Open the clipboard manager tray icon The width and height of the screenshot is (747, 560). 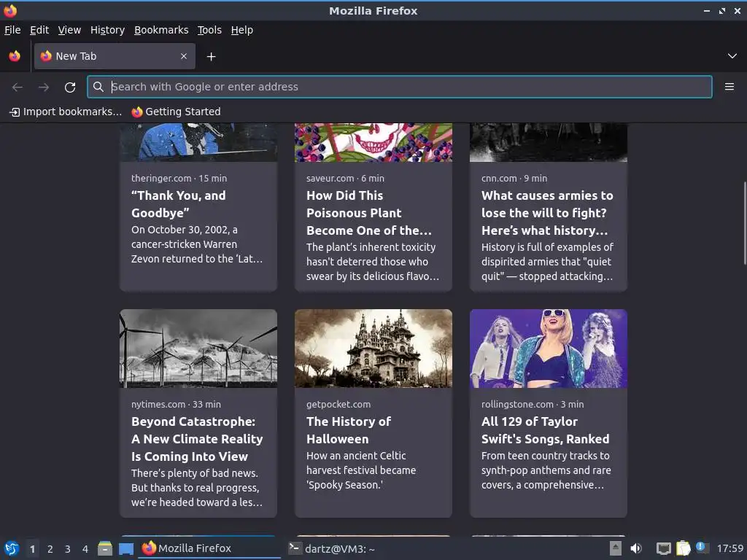683,548
